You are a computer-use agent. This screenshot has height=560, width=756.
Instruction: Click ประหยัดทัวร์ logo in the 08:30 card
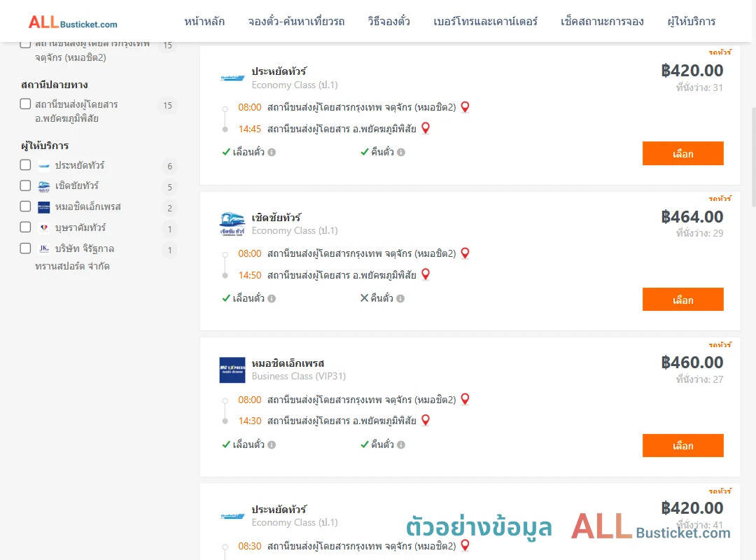pos(232,516)
